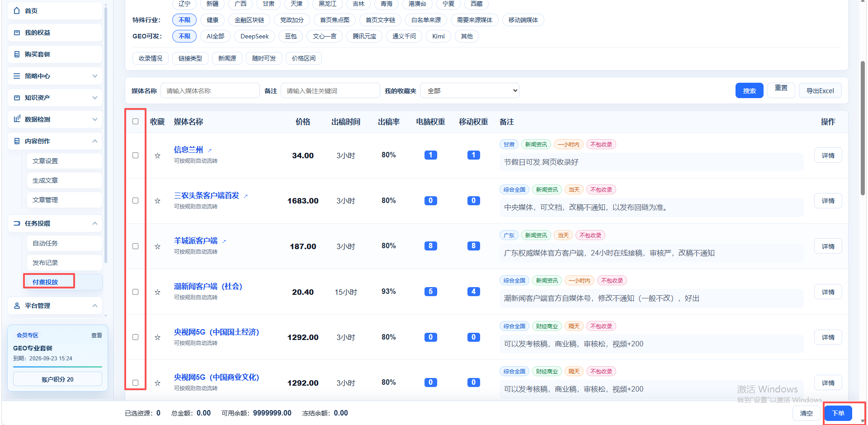
Task: Open the 链接类型 filter
Action: pos(190,58)
